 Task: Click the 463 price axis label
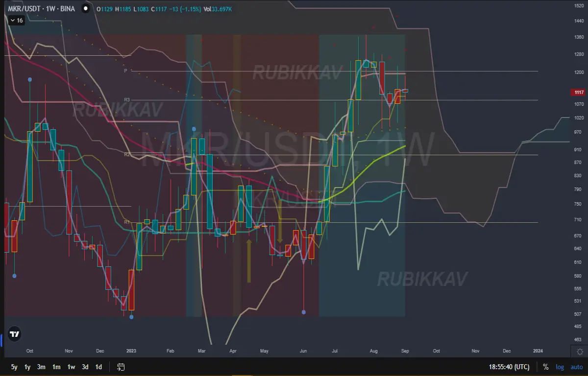click(578, 339)
